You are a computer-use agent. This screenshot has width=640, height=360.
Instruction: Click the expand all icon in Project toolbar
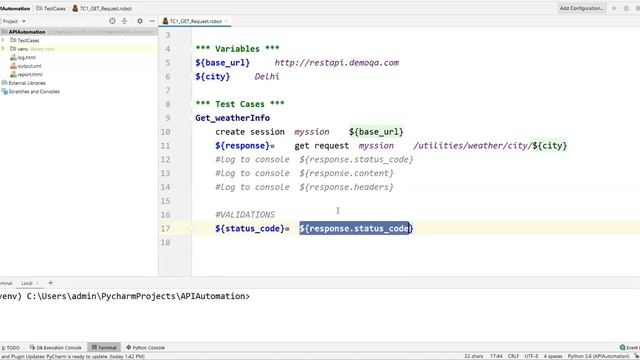click(x=124, y=21)
